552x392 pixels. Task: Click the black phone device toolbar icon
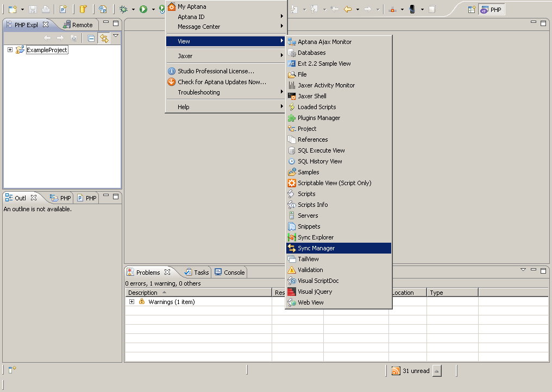[x=412, y=9]
